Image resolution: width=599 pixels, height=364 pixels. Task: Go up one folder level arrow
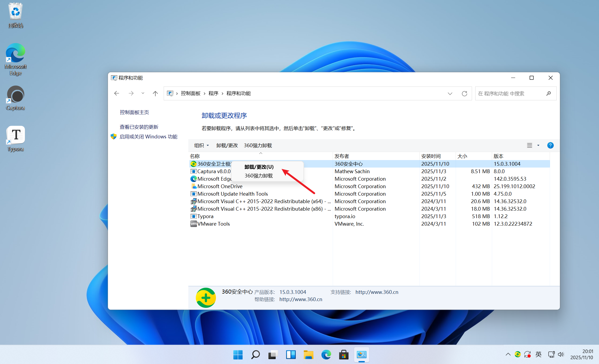tap(155, 93)
